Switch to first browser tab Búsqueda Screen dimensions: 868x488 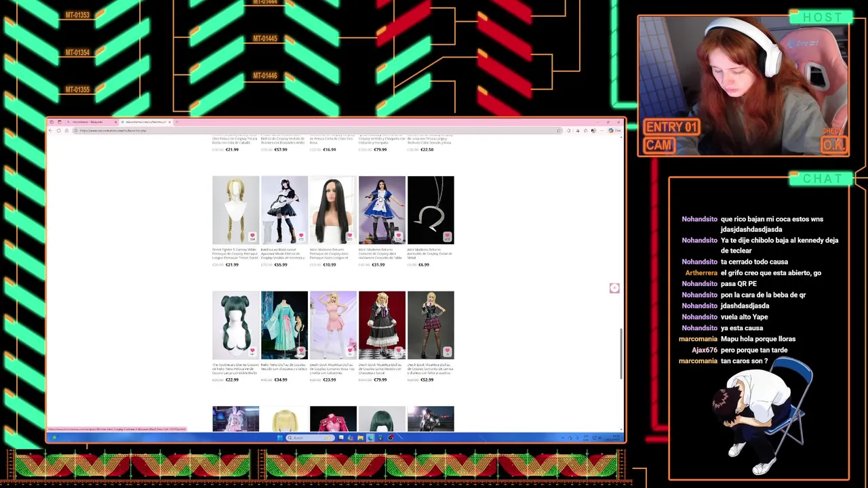click(x=90, y=122)
